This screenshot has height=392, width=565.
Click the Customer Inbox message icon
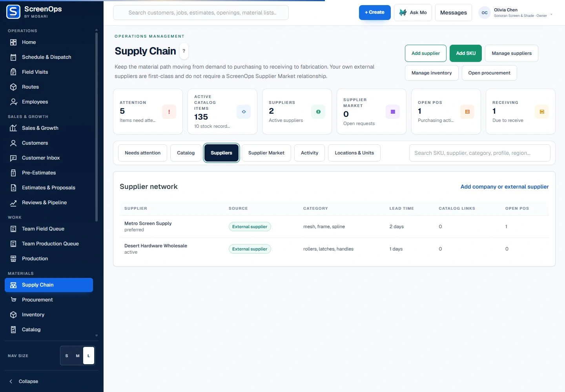pos(13,158)
